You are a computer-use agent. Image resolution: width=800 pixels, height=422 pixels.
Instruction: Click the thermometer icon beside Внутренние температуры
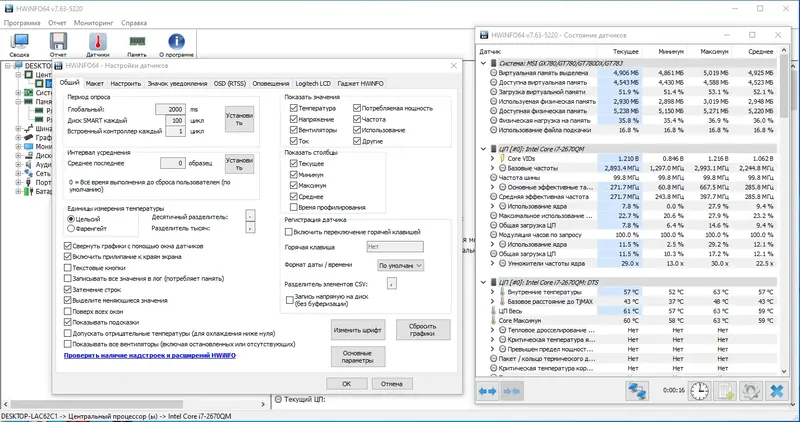(x=502, y=292)
